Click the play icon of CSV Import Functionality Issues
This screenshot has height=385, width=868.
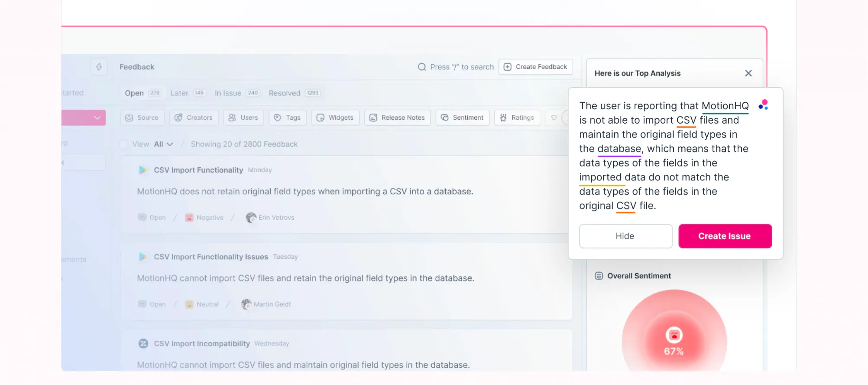click(143, 257)
